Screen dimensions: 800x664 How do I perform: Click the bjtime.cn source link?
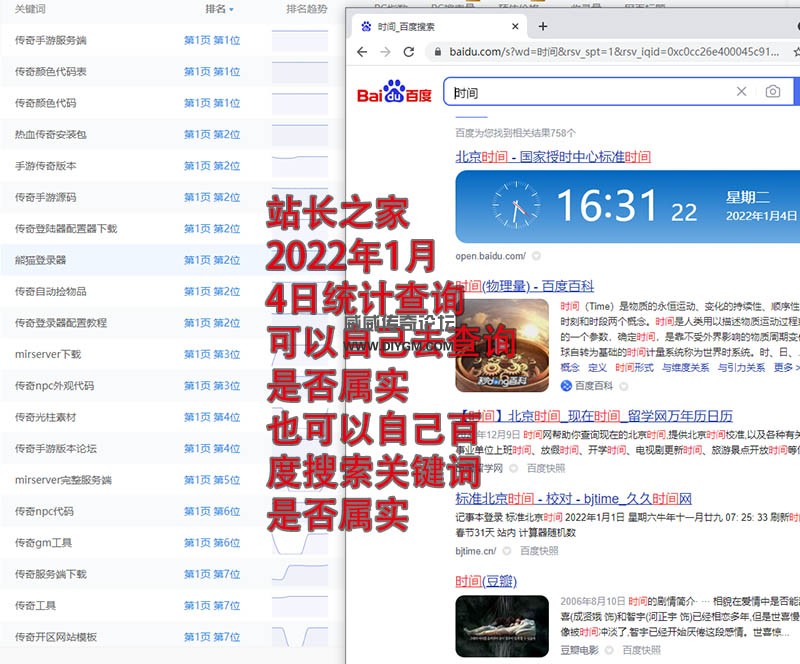476,551
